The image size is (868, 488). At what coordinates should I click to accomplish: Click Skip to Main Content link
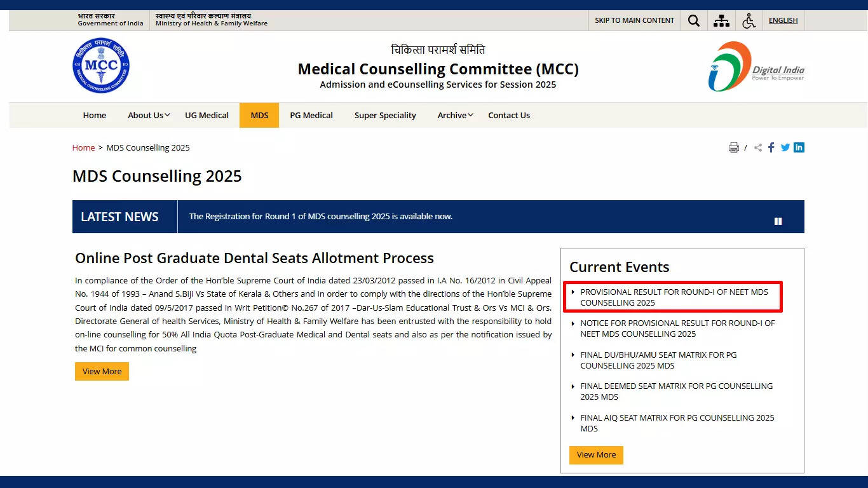pos(634,20)
